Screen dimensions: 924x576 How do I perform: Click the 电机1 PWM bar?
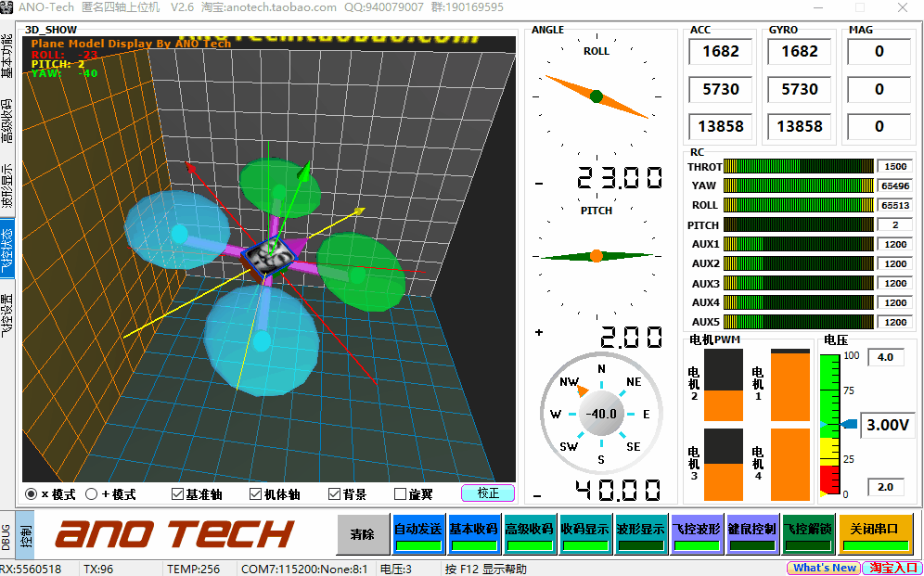tap(790, 385)
